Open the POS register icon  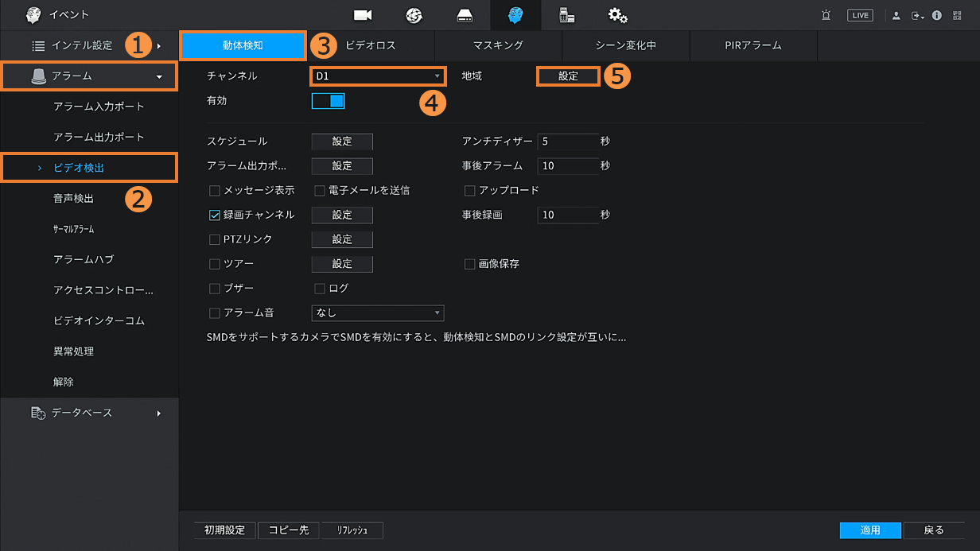click(566, 15)
